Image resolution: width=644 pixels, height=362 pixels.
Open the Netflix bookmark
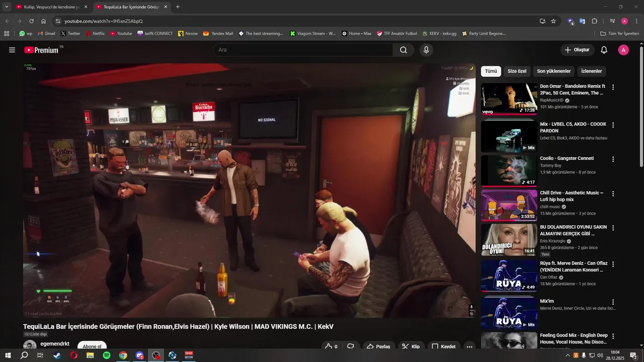click(95, 34)
